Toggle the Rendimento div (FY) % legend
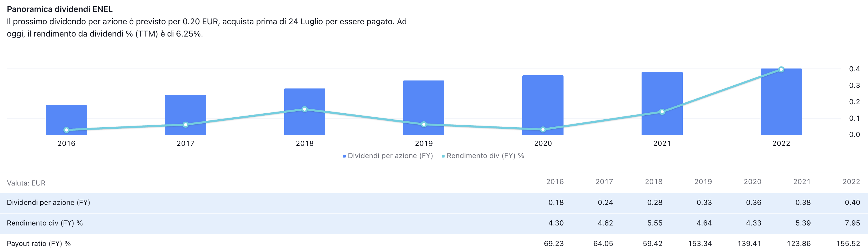Viewport: 868px width, 250px height. (x=483, y=156)
